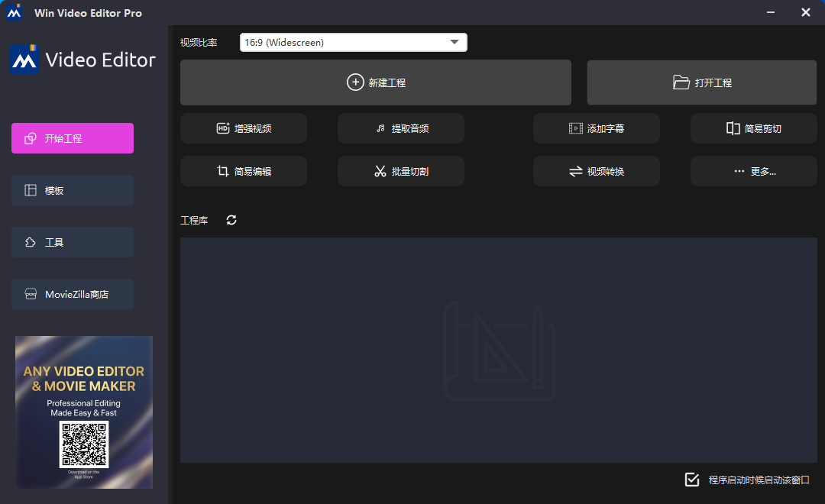Select the 批量切割 (Batch Cut) tool
825x504 pixels.
[400, 171]
